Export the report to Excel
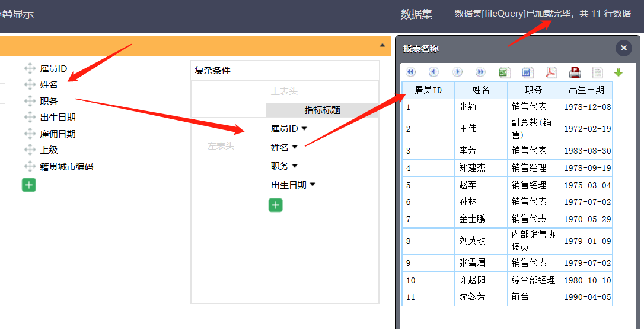644x329 pixels. pos(504,72)
